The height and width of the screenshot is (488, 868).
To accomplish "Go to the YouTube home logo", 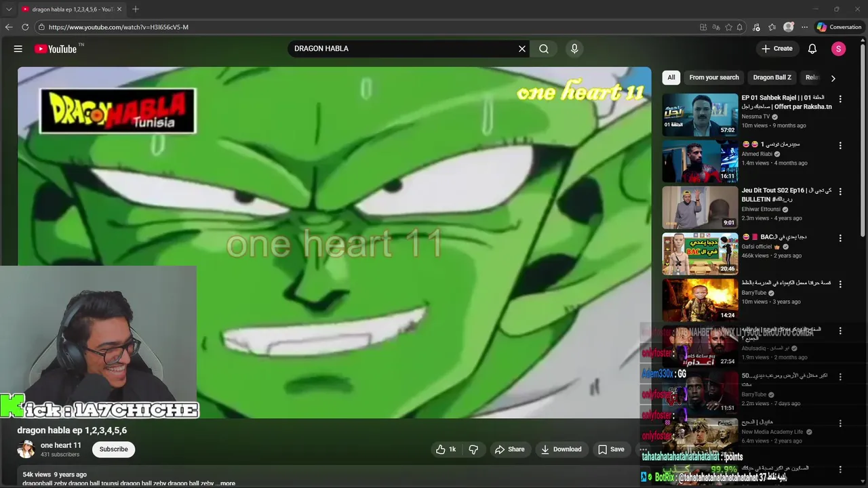I will pyautogui.click(x=56, y=49).
